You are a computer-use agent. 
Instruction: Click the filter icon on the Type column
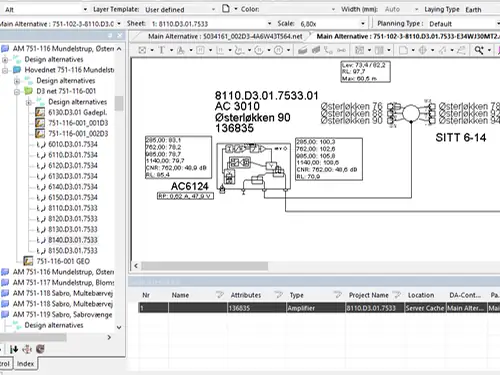click(x=337, y=295)
